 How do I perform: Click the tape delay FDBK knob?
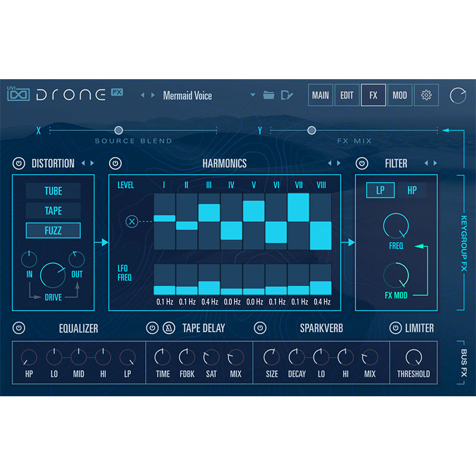(x=187, y=358)
